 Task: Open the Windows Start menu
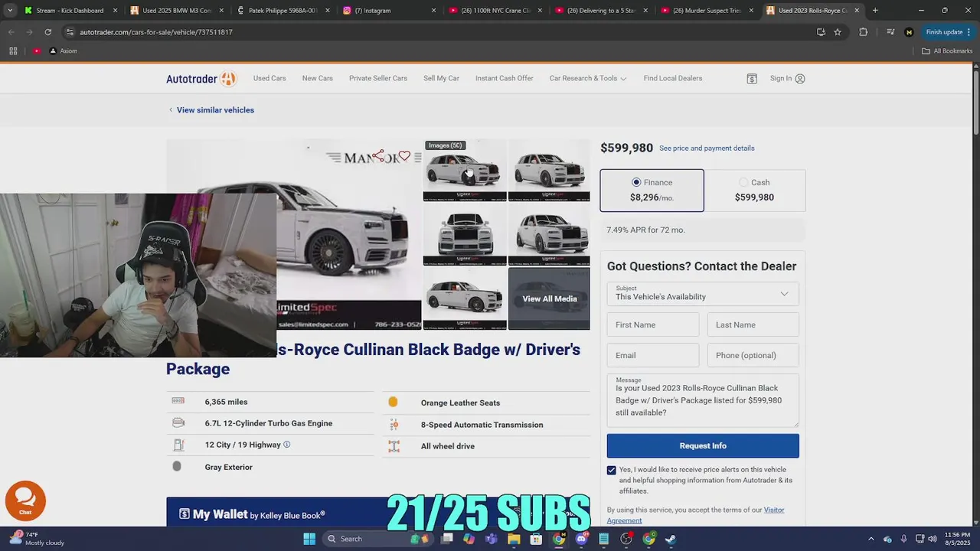[x=309, y=539]
